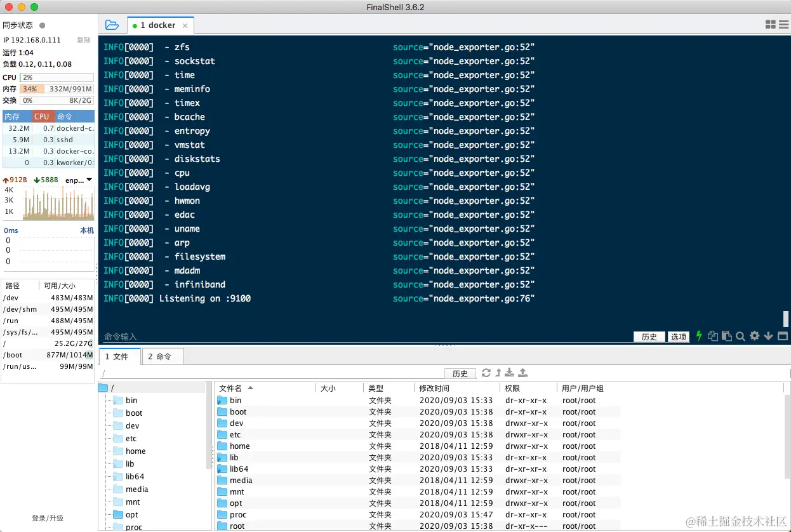Open terminal search with the magnifier icon
Image resolution: width=791 pixels, height=532 pixels.
[x=740, y=336]
